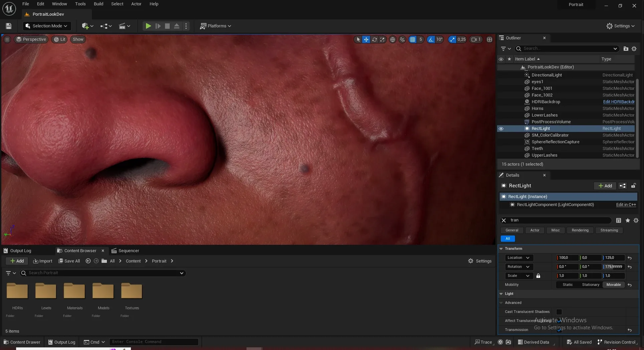Open Platforms dropdown
This screenshot has width=644, height=350.
click(215, 26)
